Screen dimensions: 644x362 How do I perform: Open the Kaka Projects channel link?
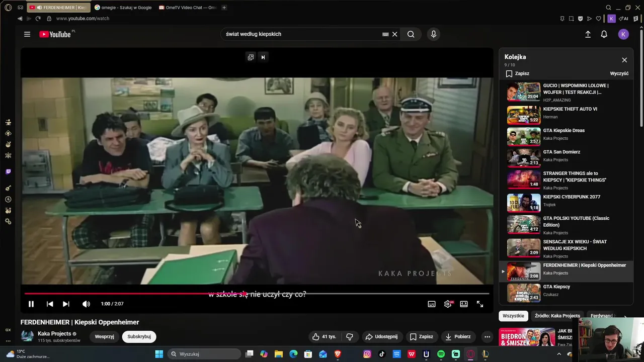pyautogui.click(x=54, y=334)
